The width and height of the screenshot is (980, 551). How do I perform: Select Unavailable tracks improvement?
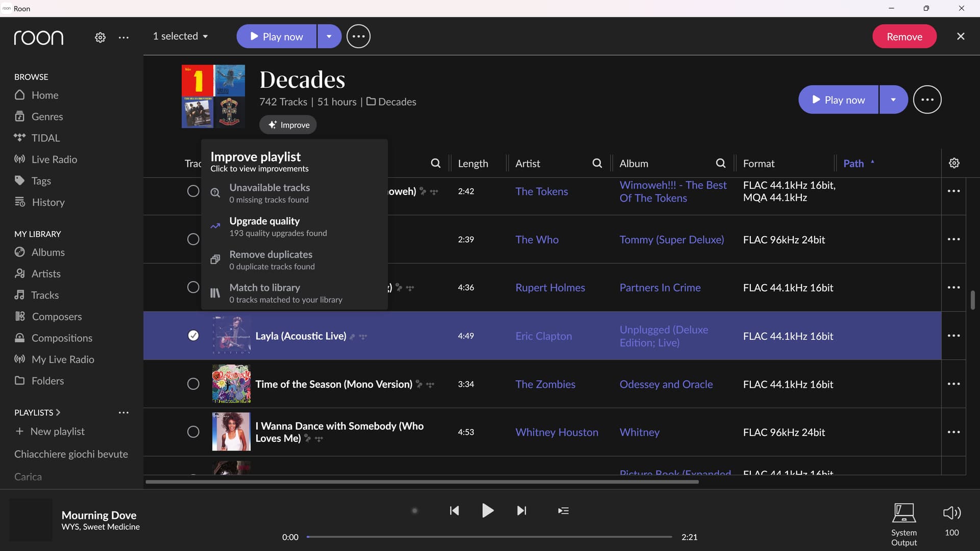point(295,193)
